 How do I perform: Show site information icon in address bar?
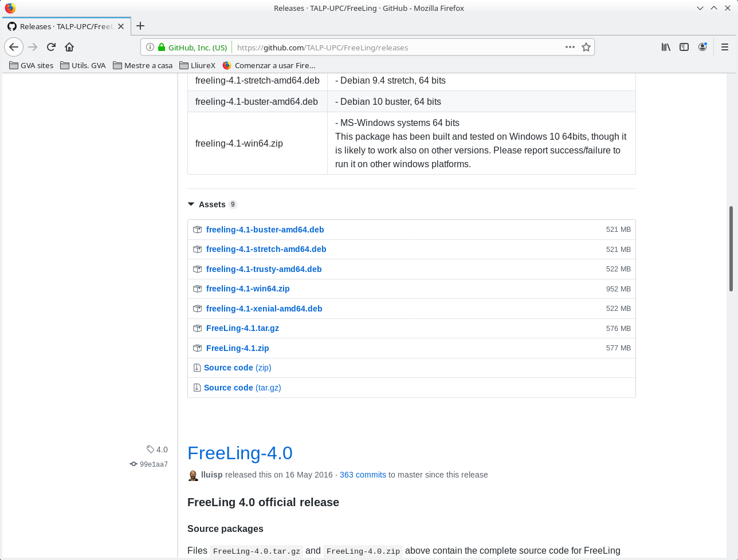tap(150, 48)
